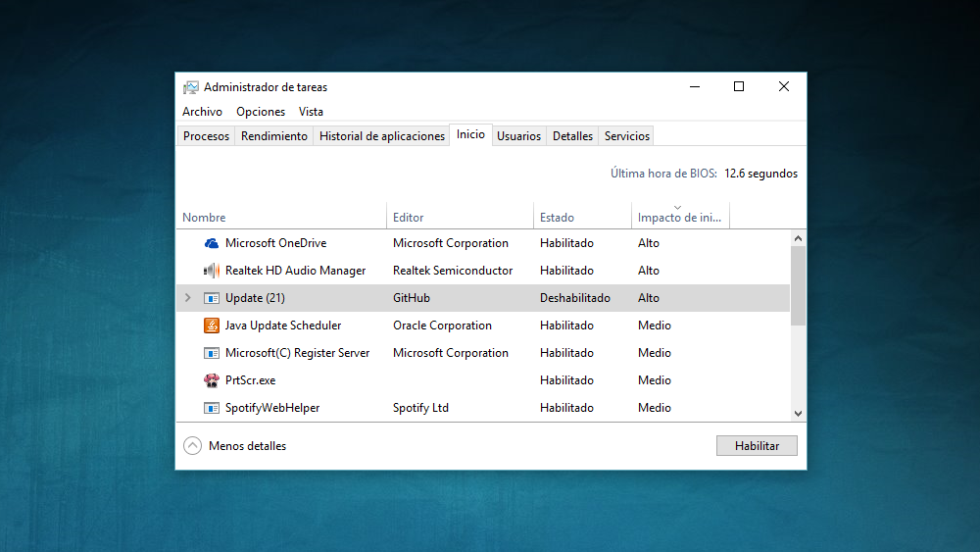Select the Java Update Scheduler name

(283, 326)
